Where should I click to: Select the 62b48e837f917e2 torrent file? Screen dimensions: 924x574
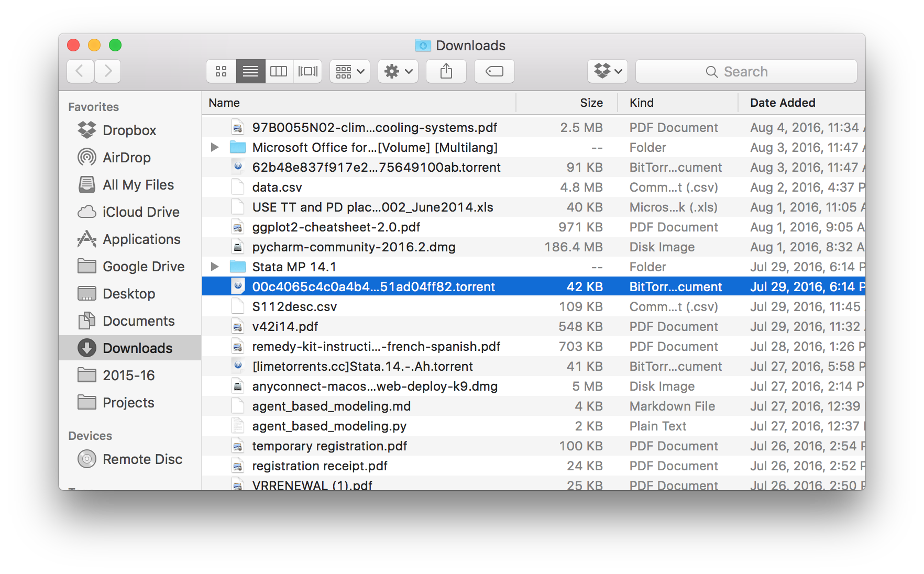pos(534,168)
